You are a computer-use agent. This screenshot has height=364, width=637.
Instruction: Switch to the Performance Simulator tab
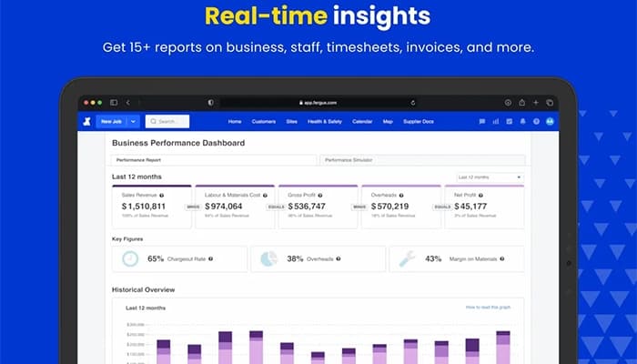pyautogui.click(x=422, y=160)
